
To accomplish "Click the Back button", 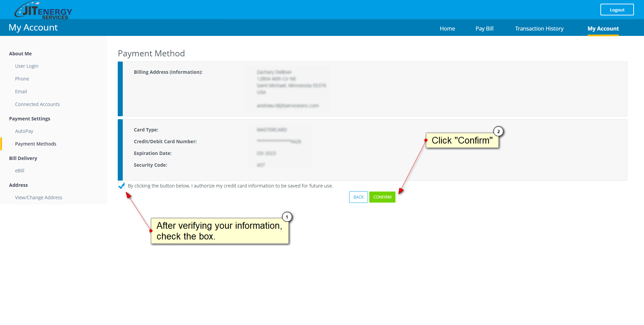I will pos(358,197).
